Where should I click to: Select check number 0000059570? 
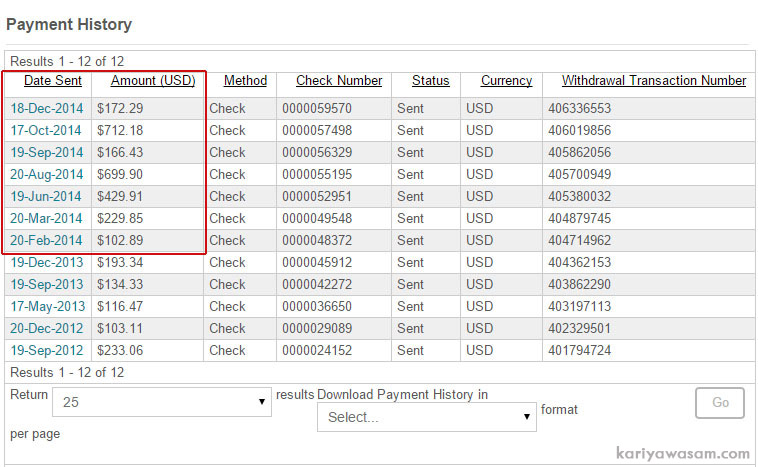(x=317, y=108)
